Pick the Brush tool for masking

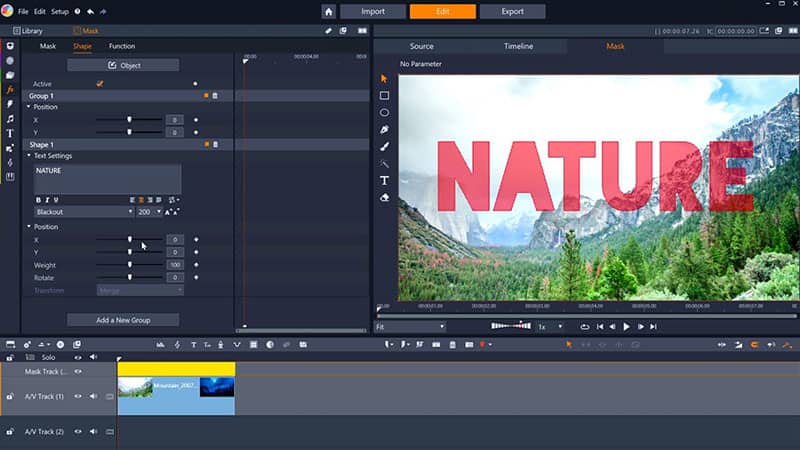click(x=384, y=146)
